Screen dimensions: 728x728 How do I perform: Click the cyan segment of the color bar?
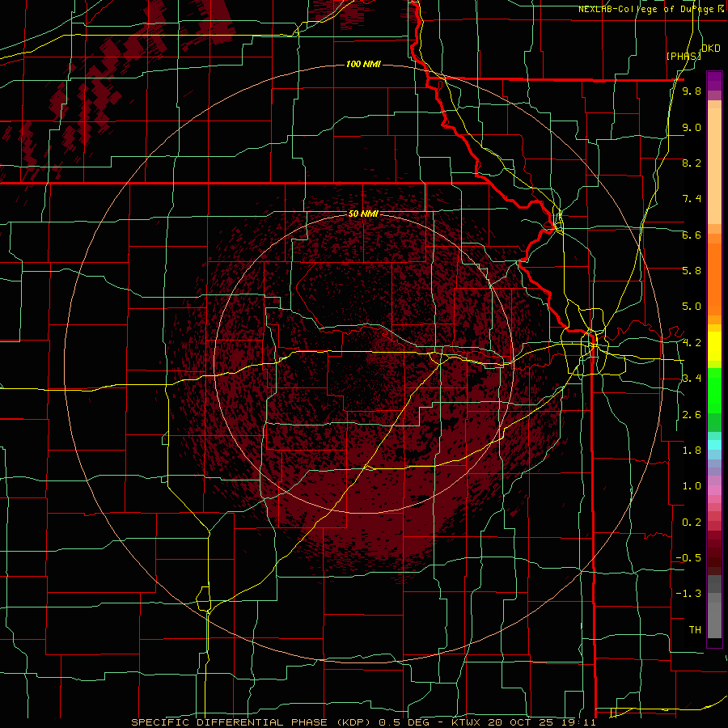click(714, 445)
